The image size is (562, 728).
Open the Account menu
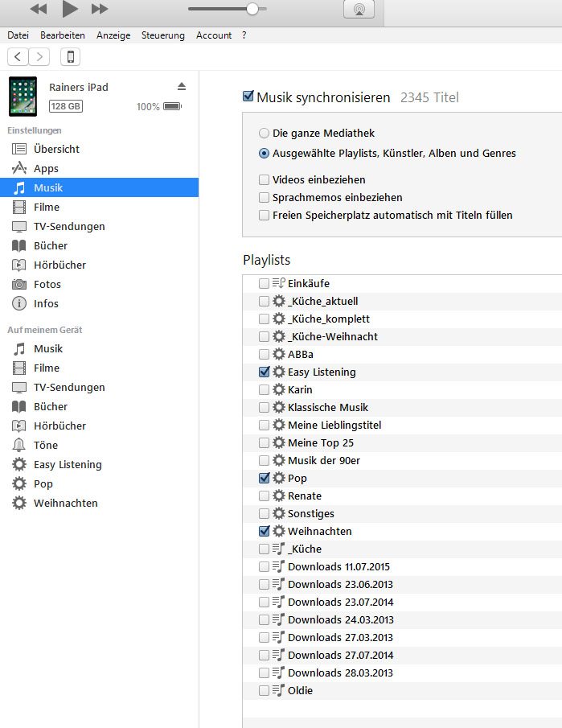214,35
